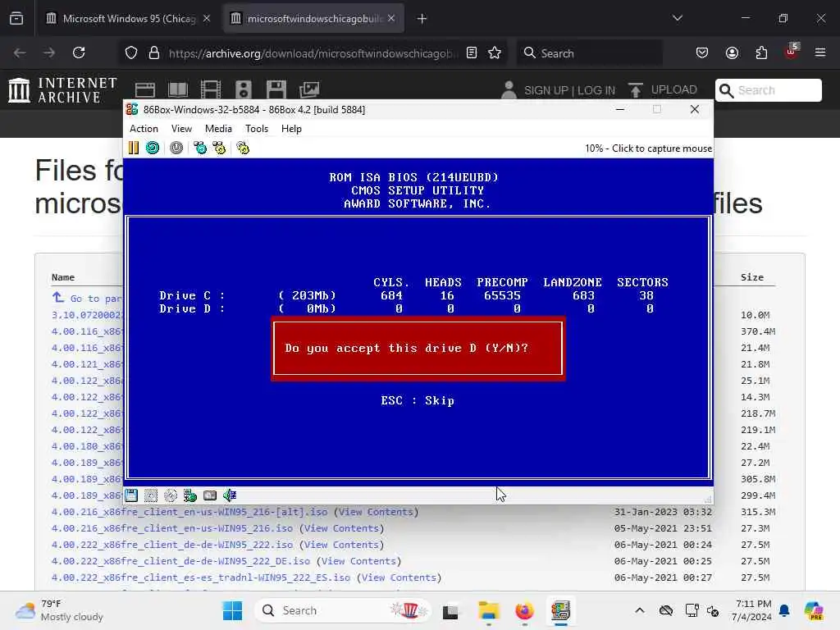Click the hard disk status bar icon

[210, 495]
